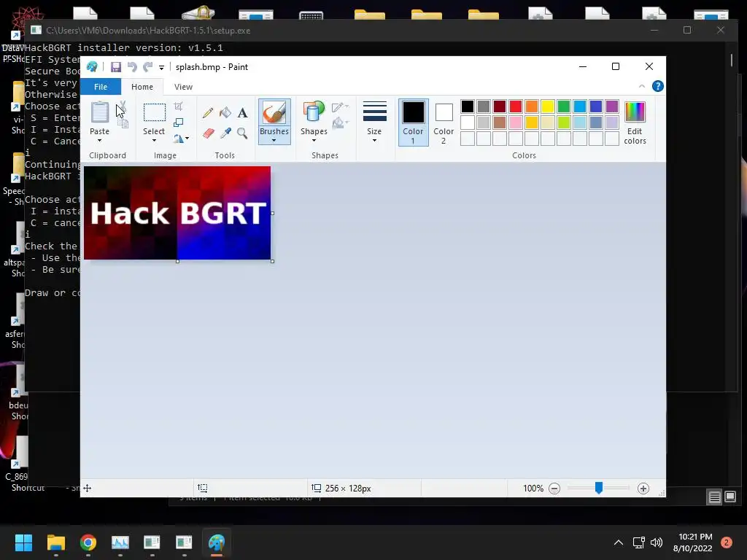
Task: Pick the pink (rose) color swatch
Action: (516, 122)
